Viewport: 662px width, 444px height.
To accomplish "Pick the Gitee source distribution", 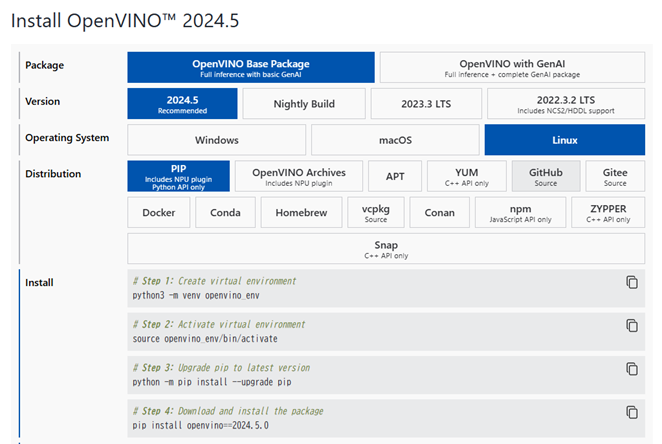I will (615, 176).
